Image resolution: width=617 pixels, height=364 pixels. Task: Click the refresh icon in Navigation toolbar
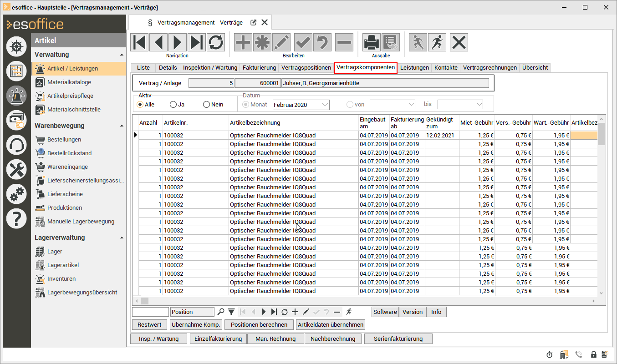(x=216, y=42)
